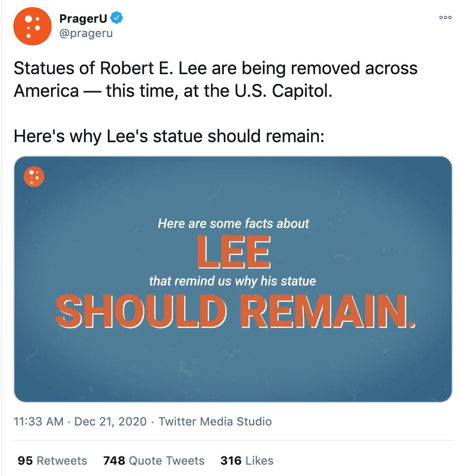The width and height of the screenshot is (462, 476).
Task: Open the 11:33 AM timestamp link
Action: 39,421
